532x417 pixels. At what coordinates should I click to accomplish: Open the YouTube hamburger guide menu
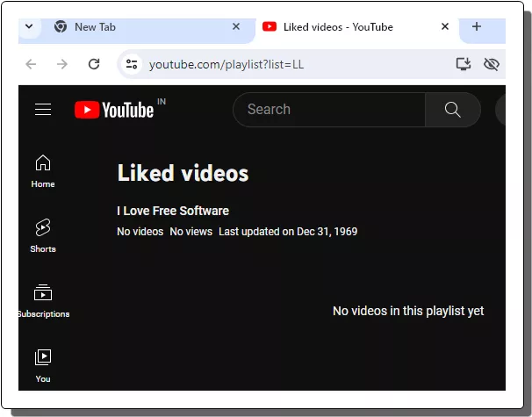43,109
